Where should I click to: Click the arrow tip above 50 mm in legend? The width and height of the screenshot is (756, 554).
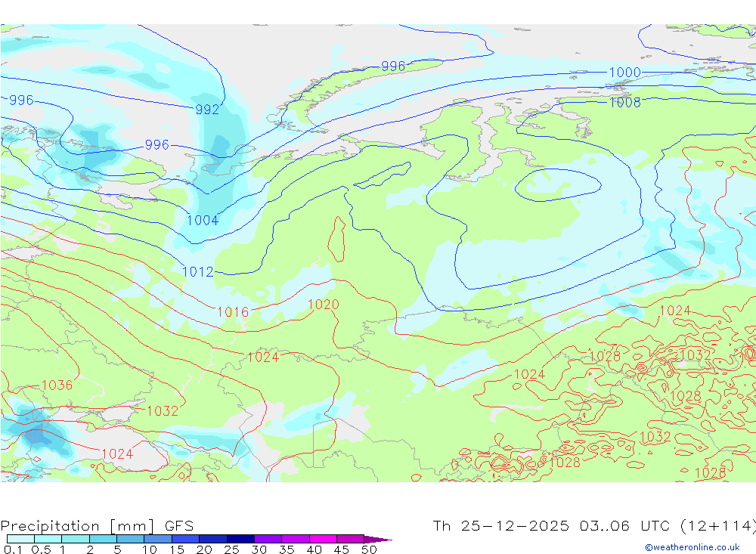click(379, 539)
